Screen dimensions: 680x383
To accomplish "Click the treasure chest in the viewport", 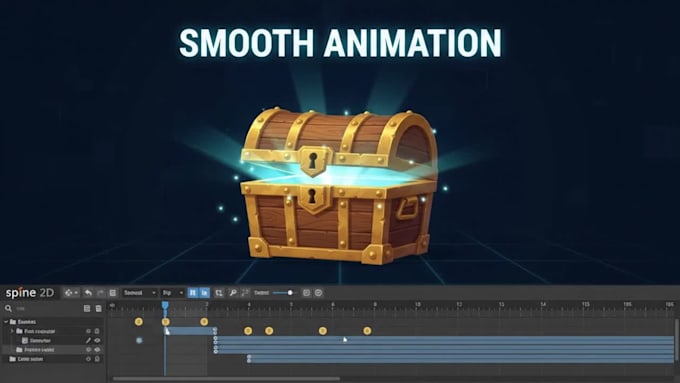I will click(340, 187).
